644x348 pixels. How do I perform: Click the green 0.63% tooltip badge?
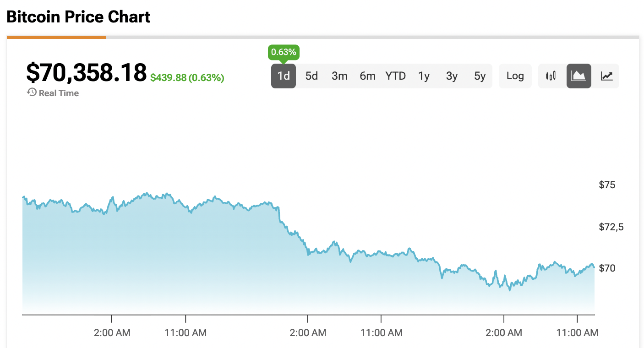pos(284,52)
